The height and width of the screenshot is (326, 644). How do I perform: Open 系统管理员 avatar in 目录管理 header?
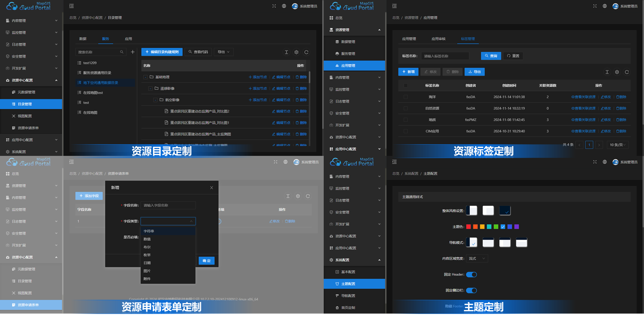(295, 6)
